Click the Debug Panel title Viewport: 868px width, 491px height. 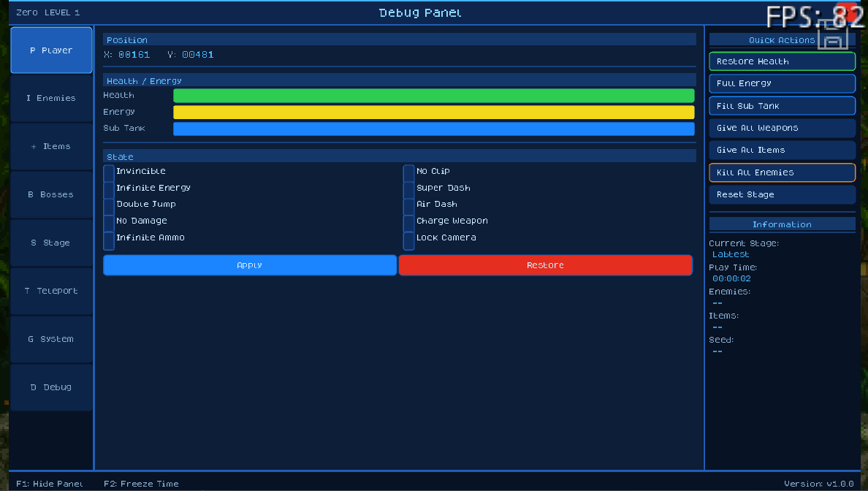click(x=420, y=12)
